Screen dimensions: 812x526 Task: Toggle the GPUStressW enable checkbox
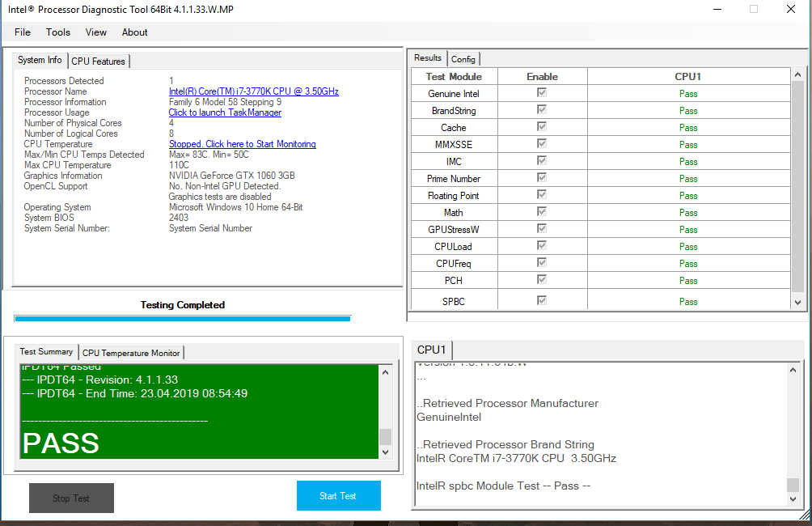542,228
